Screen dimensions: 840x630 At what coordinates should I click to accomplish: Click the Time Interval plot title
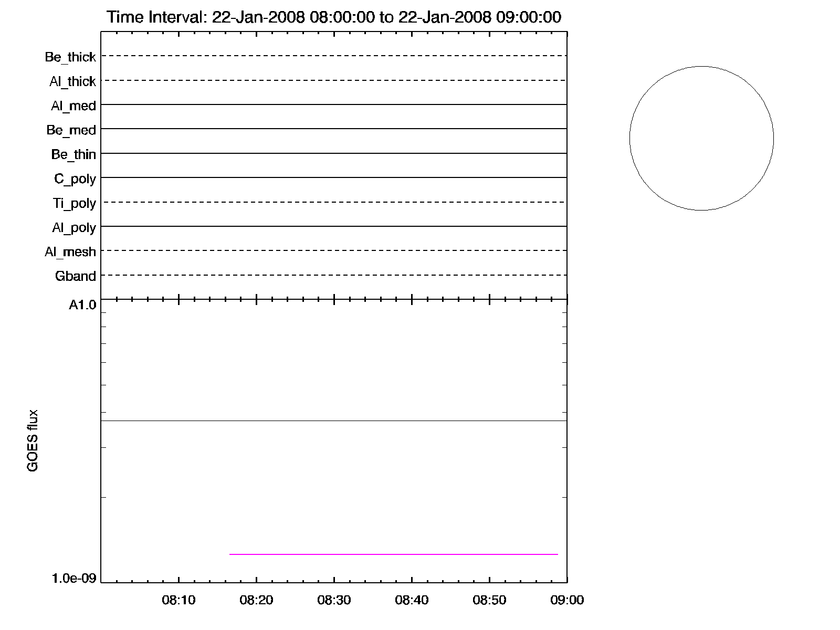click(x=334, y=17)
